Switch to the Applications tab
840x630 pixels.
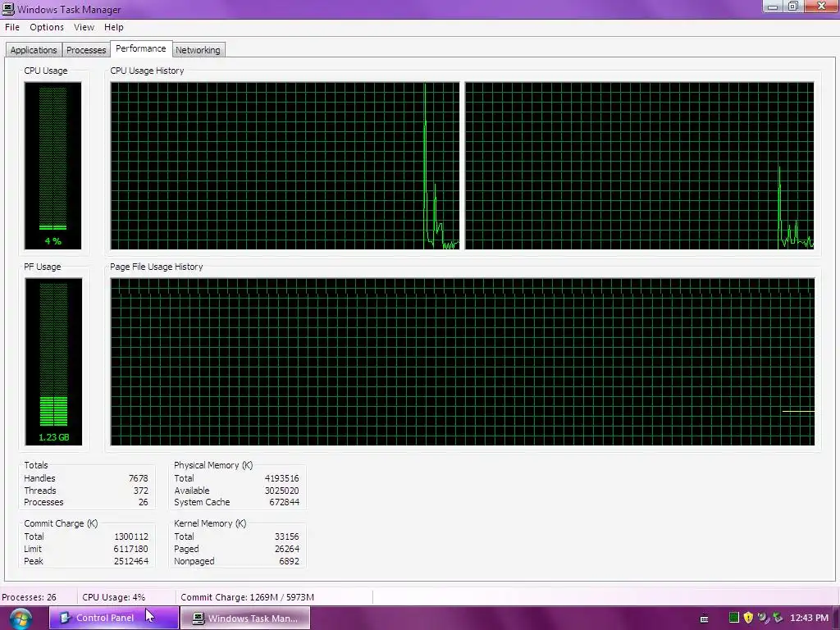pyautogui.click(x=34, y=50)
